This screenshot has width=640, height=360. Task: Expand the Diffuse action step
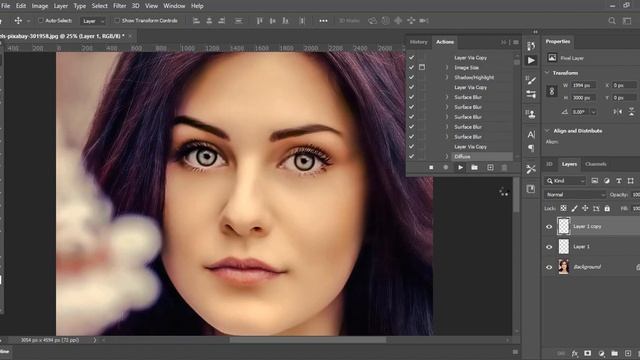click(x=447, y=157)
